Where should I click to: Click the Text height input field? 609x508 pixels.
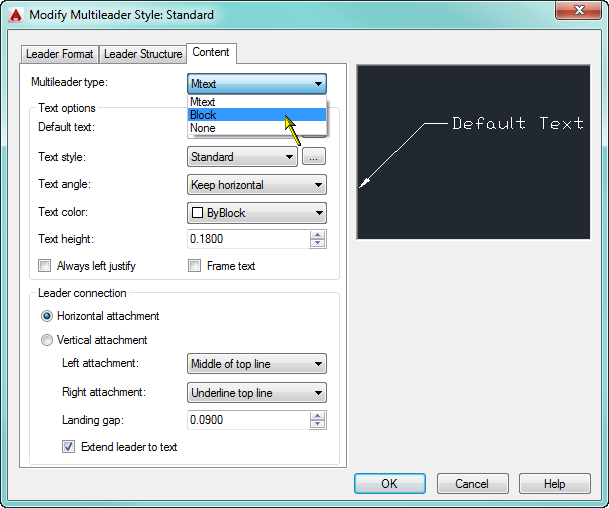[249, 239]
